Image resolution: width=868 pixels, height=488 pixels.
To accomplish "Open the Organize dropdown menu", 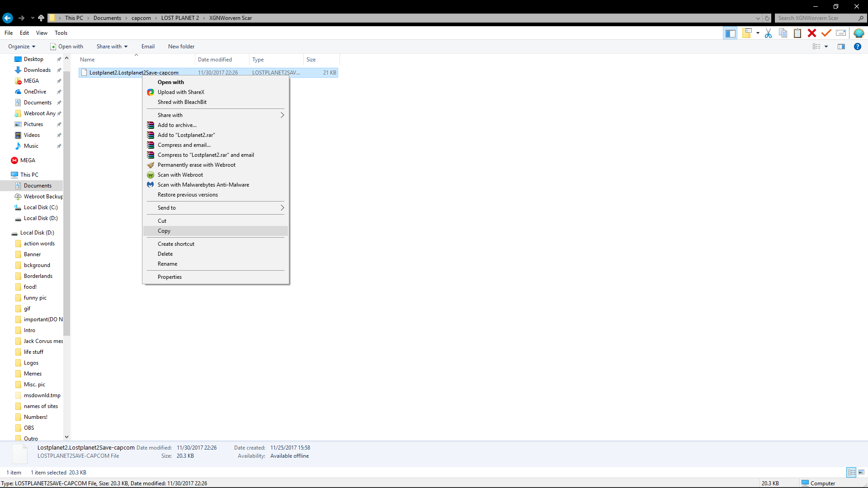I will [x=21, y=47].
